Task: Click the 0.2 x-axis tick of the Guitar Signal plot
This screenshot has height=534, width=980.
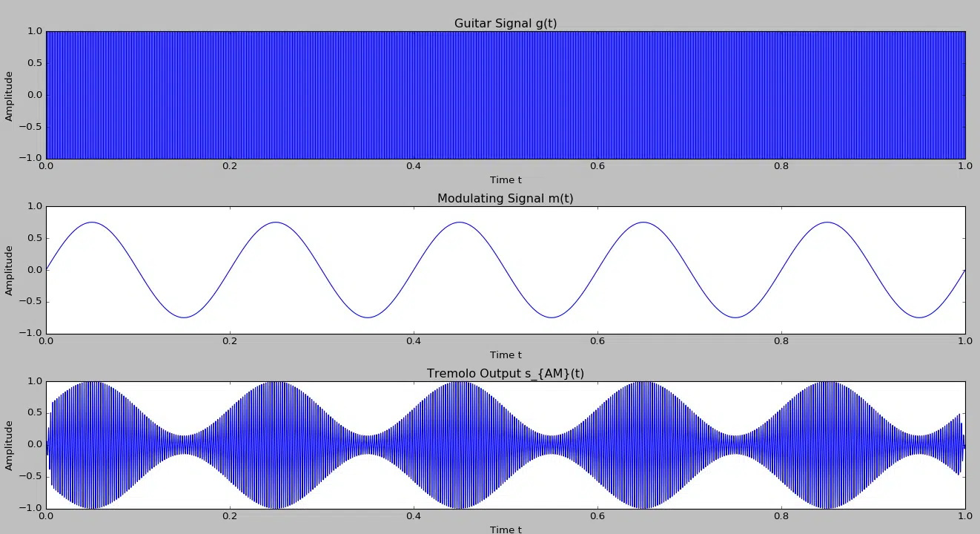Action: tap(230, 166)
